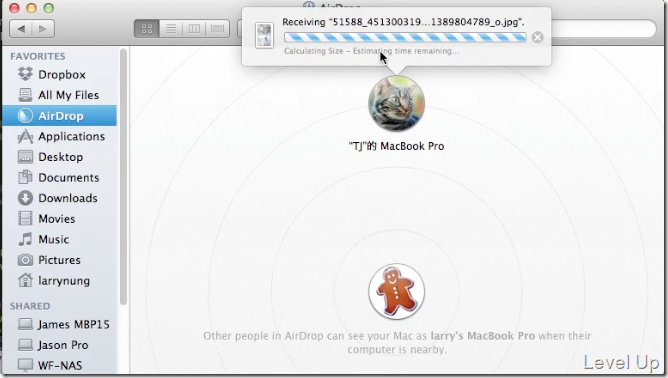Go forward in Finder history
This screenshot has width=668, height=378.
pos(43,29)
